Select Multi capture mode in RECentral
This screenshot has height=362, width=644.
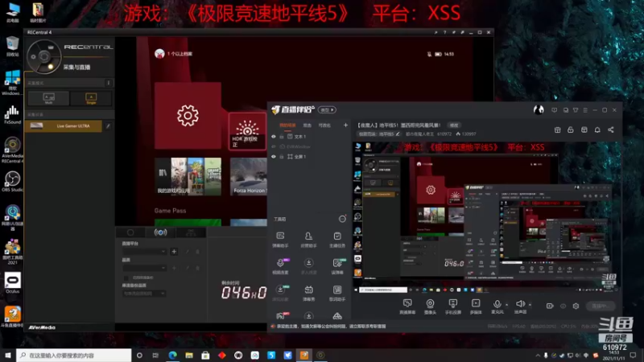click(x=48, y=98)
